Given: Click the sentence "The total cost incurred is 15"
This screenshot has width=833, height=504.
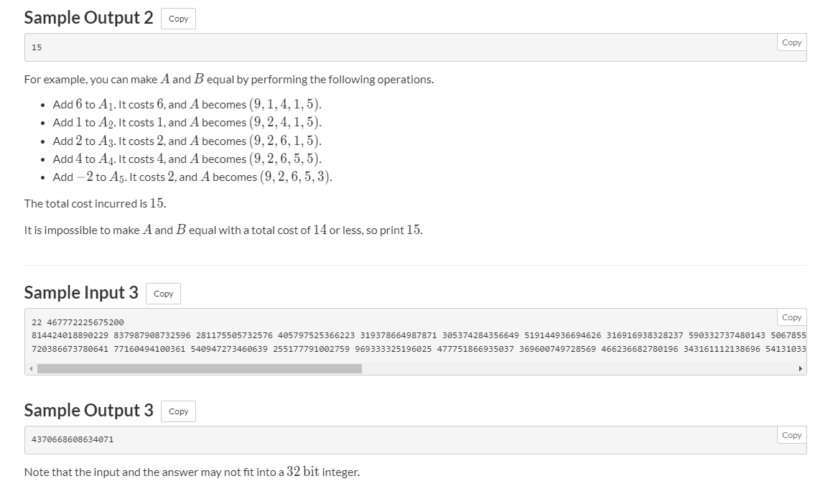Looking at the screenshot, I should pyautogui.click(x=95, y=203).
